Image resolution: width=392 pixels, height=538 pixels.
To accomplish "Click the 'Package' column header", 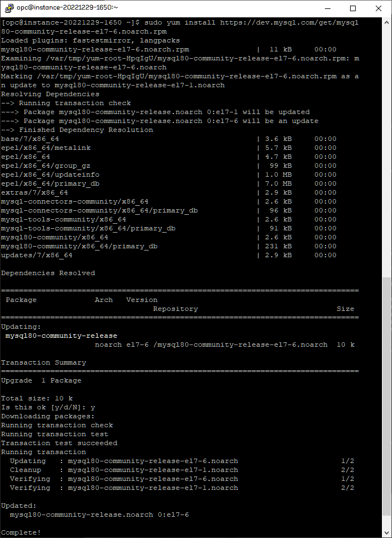I will click(x=21, y=300).
